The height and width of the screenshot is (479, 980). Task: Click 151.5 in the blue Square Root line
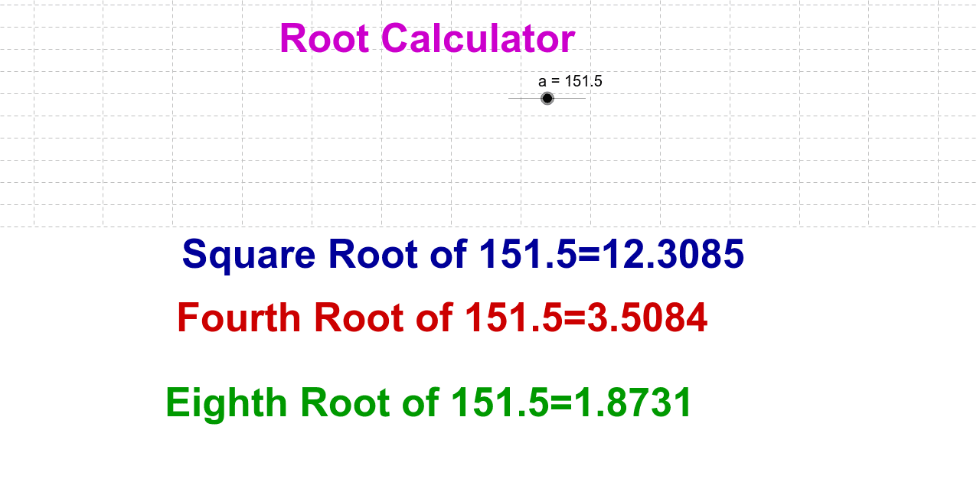pyautogui.click(x=527, y=255)
